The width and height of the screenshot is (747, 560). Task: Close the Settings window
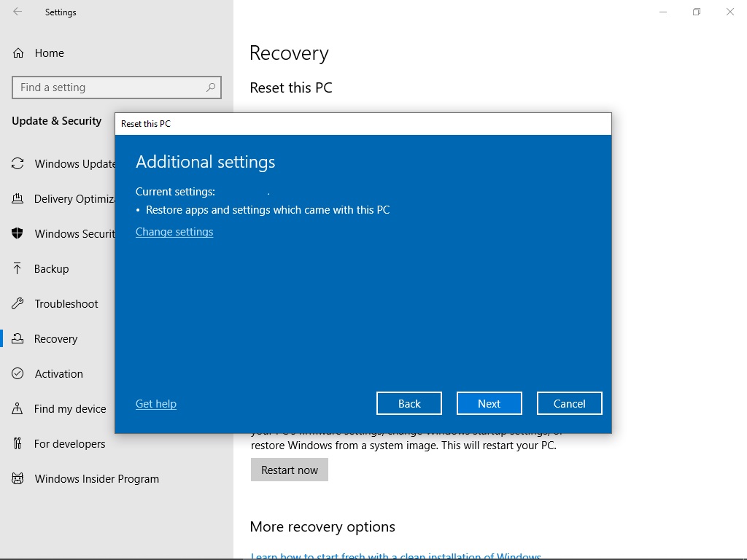[729, 12]
